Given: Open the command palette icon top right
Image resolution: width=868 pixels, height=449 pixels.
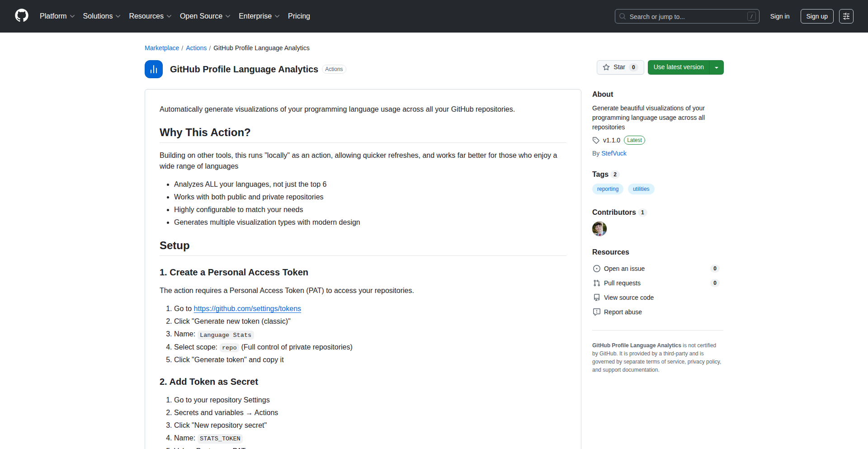Looking at the screenshot, I should [846, 16].
